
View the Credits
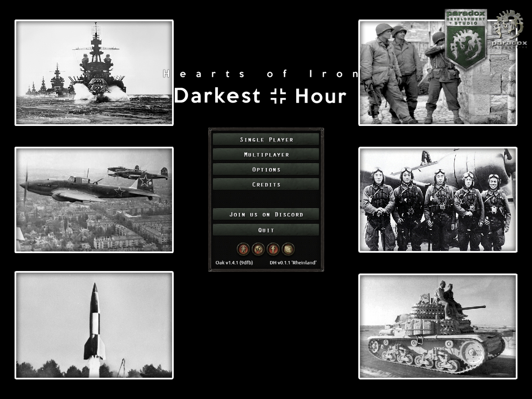tap(266, 185)
